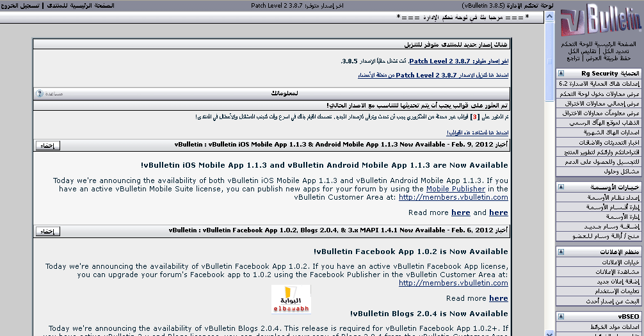Open the Patch Level 2 3.8.7 latest version link
Viewport: 644px width, 336px height.
(x=459, y=61)
